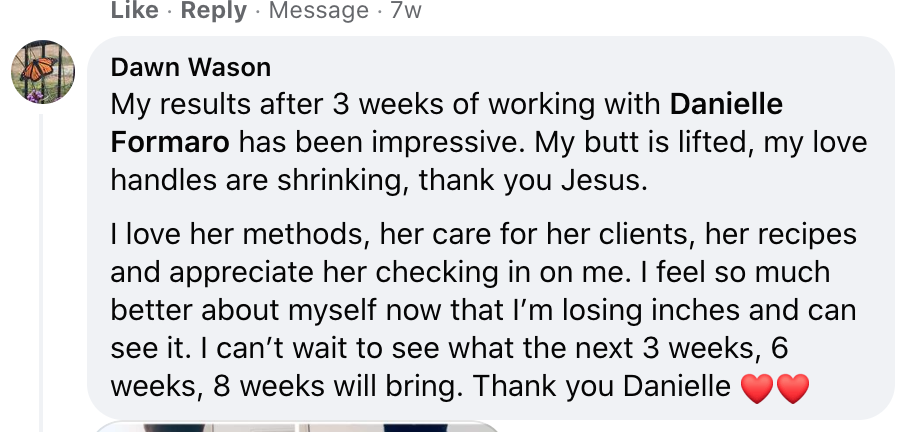
Task: Click the first paragraph about 3 weeks results
Action: click(x=489, y=143)
